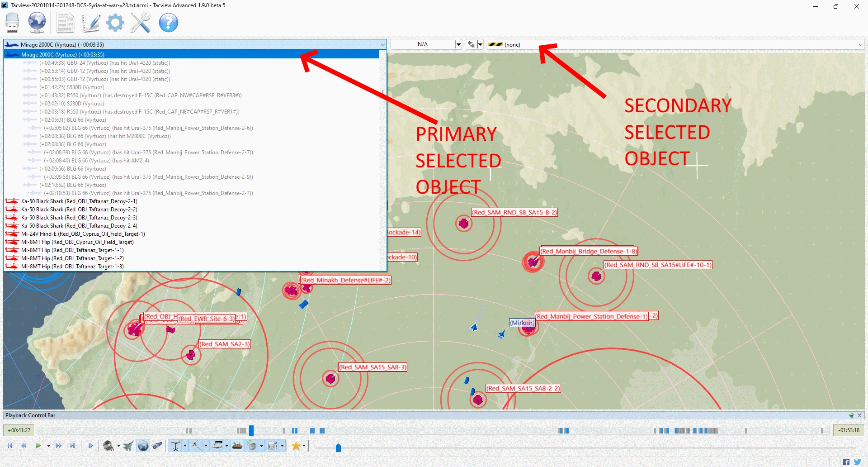Screen dimensions: 868x467
Task: Start playback with the green play button
Action: [38, 446]
